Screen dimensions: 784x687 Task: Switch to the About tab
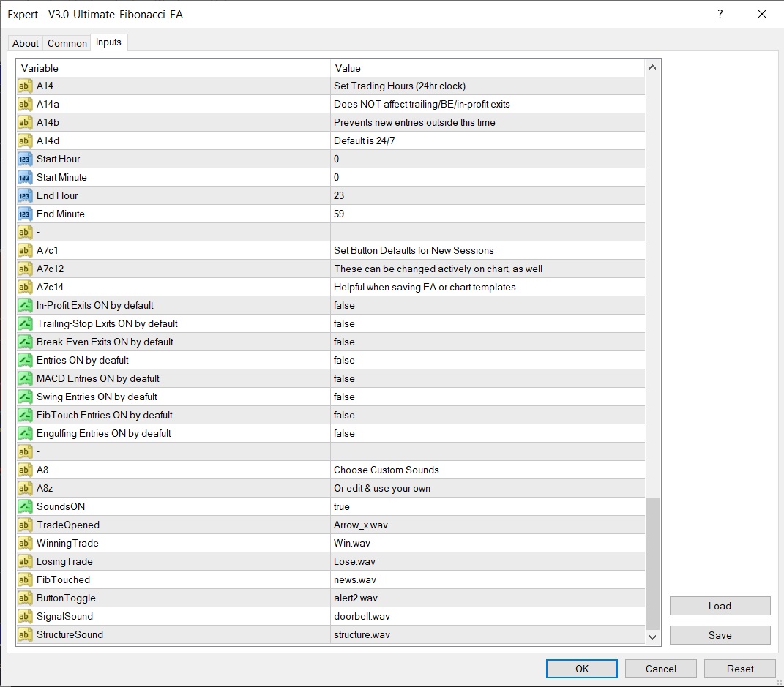click(x=26, y=43)
